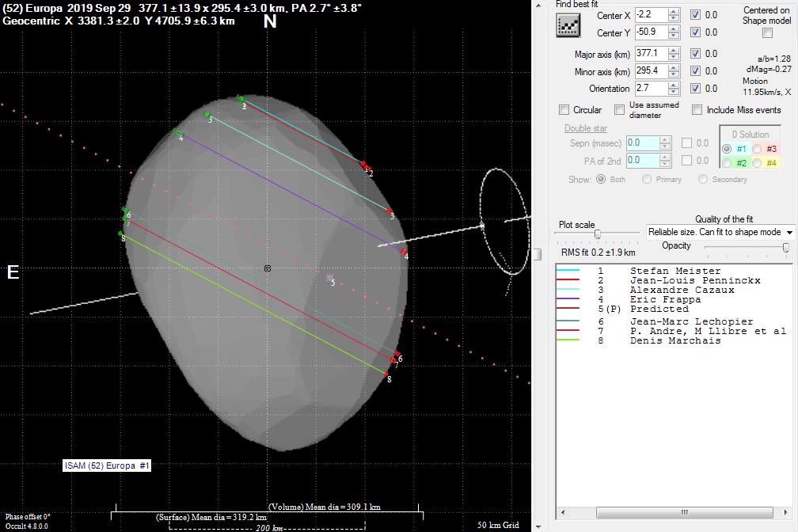The height and width of the screenshot is (532, 798).
Task: Click the Find best fit graph button
Action: pyautogui.click(x=568, y=25)
